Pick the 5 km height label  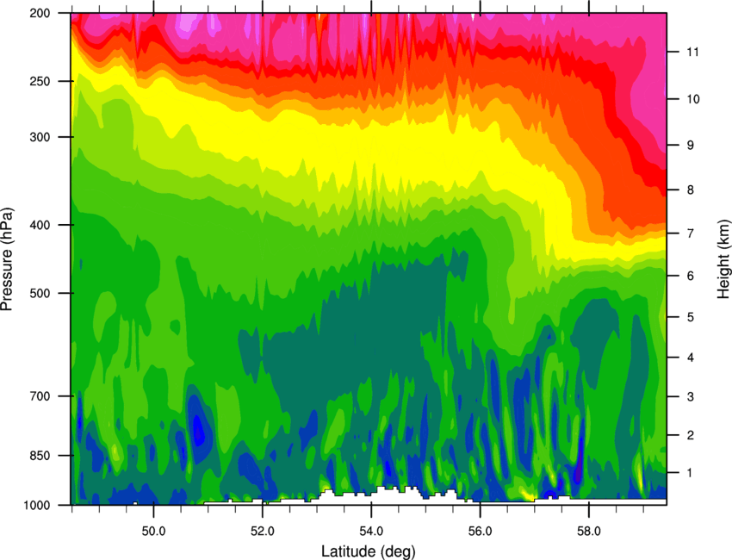click(691, 317)
